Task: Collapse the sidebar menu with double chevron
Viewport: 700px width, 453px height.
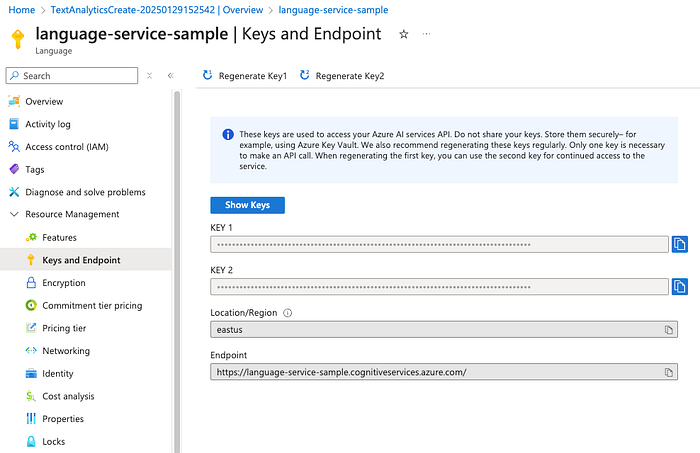Action: 171,76
